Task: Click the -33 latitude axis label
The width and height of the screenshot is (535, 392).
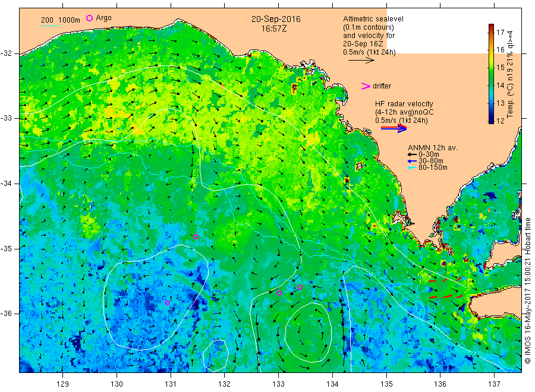Action: [6, 118]
